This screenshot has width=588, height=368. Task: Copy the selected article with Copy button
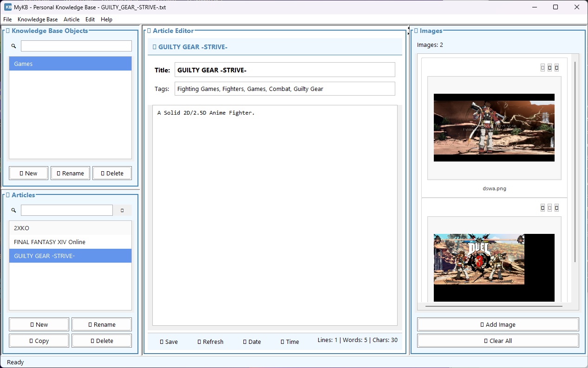39,341
